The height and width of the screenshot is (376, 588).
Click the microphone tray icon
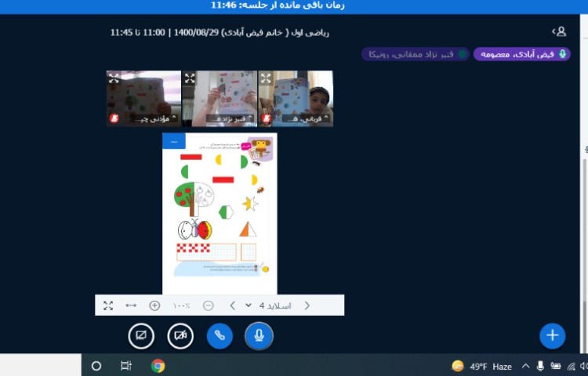click(x=540, y=366)
